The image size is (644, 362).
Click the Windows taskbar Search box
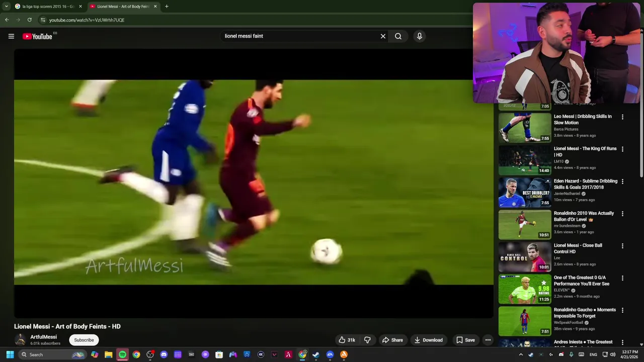point(52,354)
